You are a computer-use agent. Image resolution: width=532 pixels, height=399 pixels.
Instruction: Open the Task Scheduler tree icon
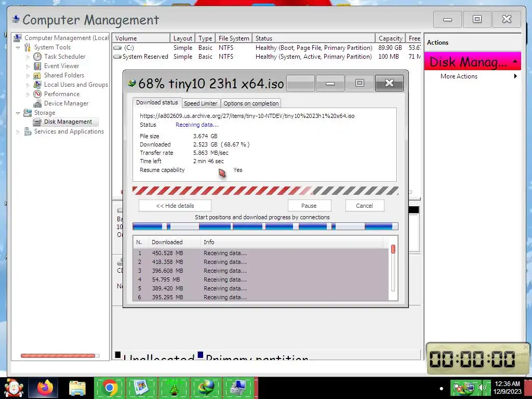point(37,57)
